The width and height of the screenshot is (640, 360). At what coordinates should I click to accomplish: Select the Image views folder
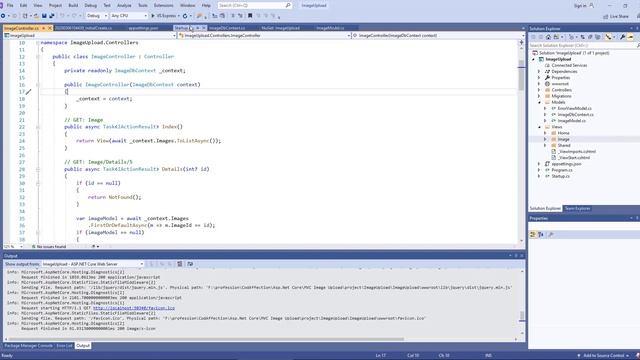tap(563, 139)
